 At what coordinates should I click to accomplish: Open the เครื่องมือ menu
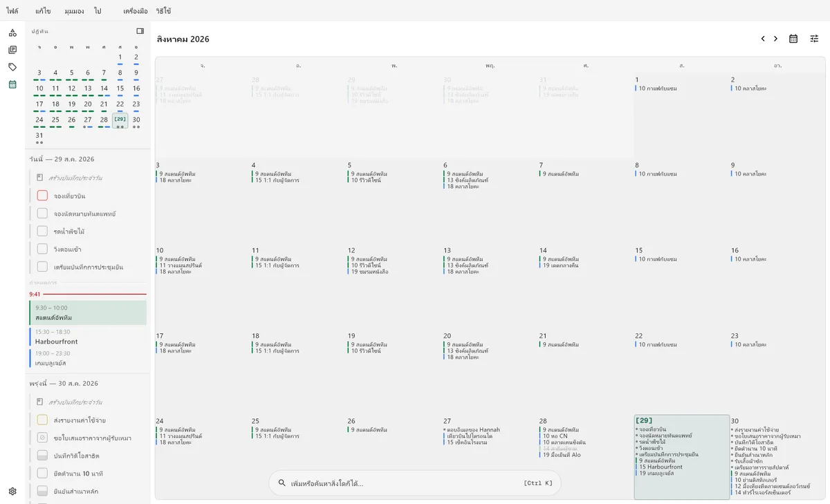tap(136, 11)
